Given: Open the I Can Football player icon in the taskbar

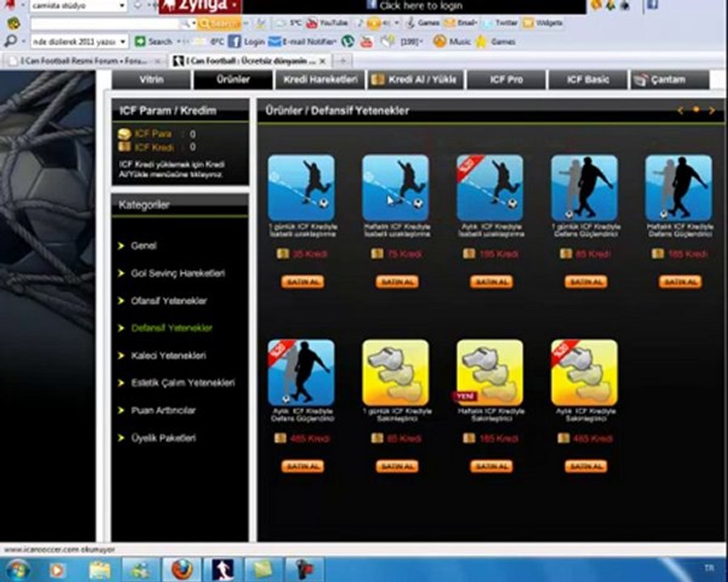Looking at the screenshot, I should click(222, 570).
